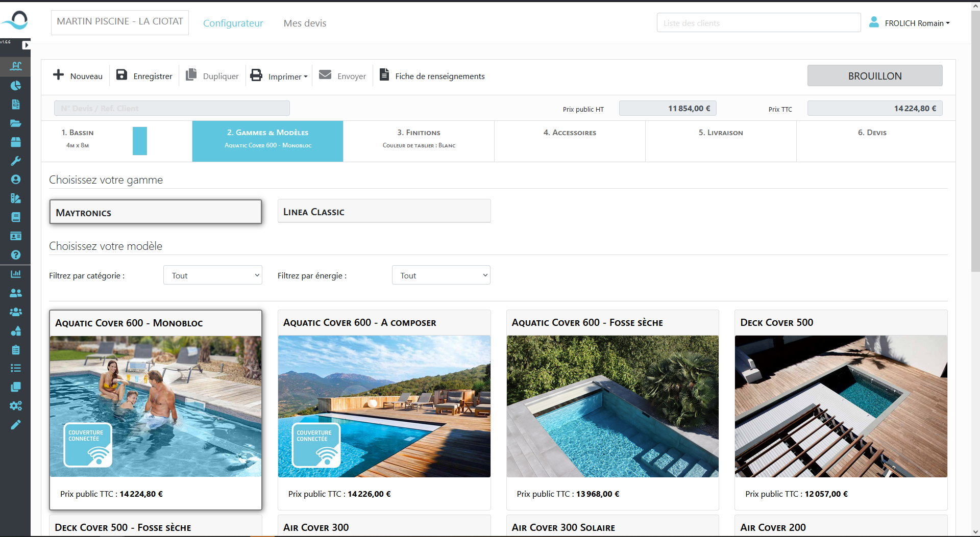
Task: Click the gears settings sidebar icon
Action: 16,405
